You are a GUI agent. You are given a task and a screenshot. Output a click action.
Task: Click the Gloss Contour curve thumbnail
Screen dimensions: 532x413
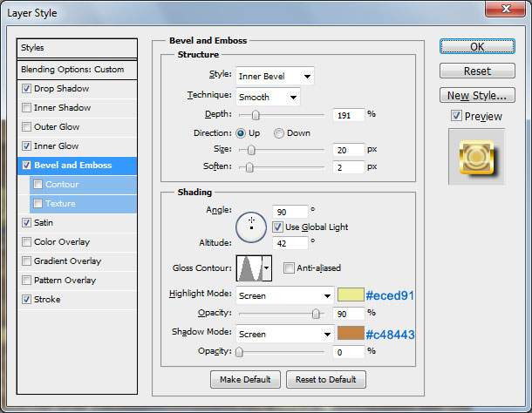point(249,268)
